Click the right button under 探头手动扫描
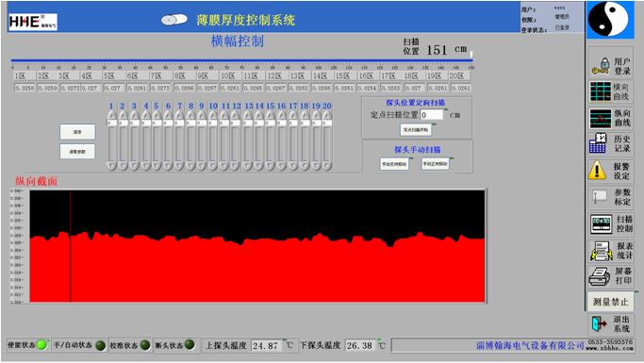The width and height of the screenshot is (644, 363). [436, 164]
